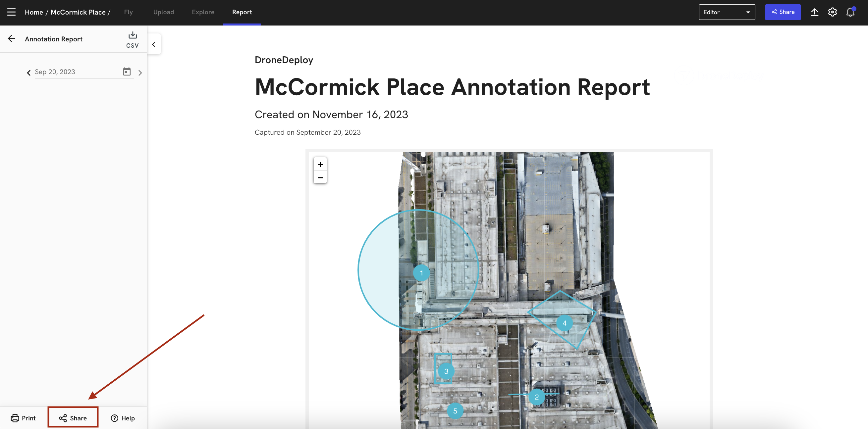Switch to the Explore tab
Screen dimensions: 868x429
tap(203, 12)
